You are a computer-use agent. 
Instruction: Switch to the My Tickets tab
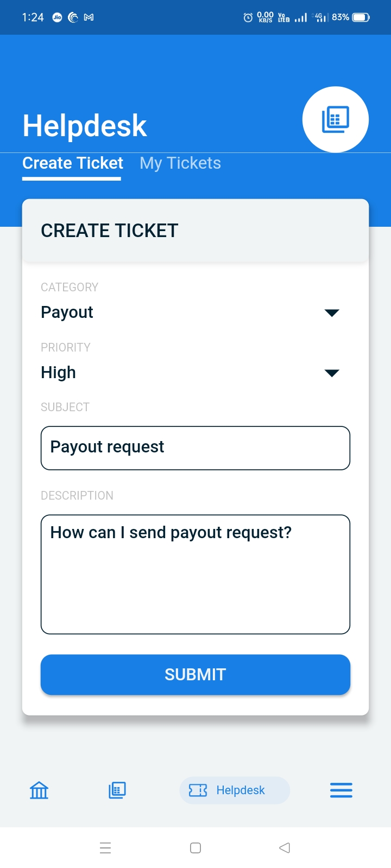click(180, 163)
